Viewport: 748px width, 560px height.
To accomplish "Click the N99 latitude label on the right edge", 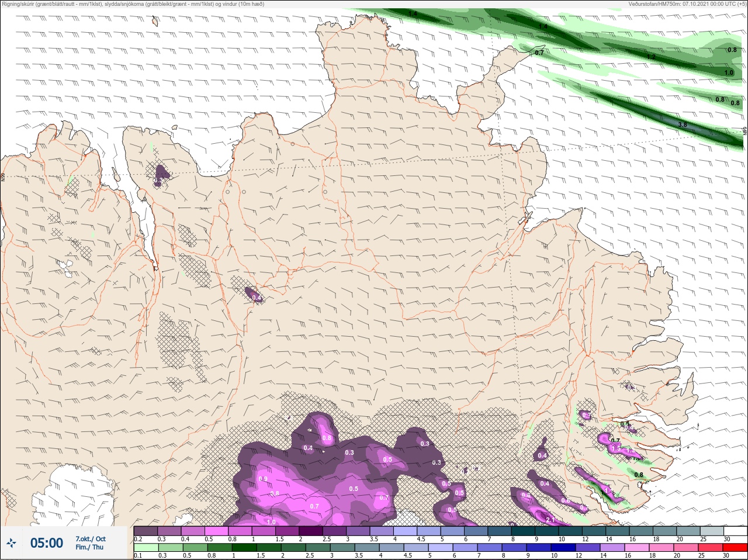I will click(x=745, y=132).
